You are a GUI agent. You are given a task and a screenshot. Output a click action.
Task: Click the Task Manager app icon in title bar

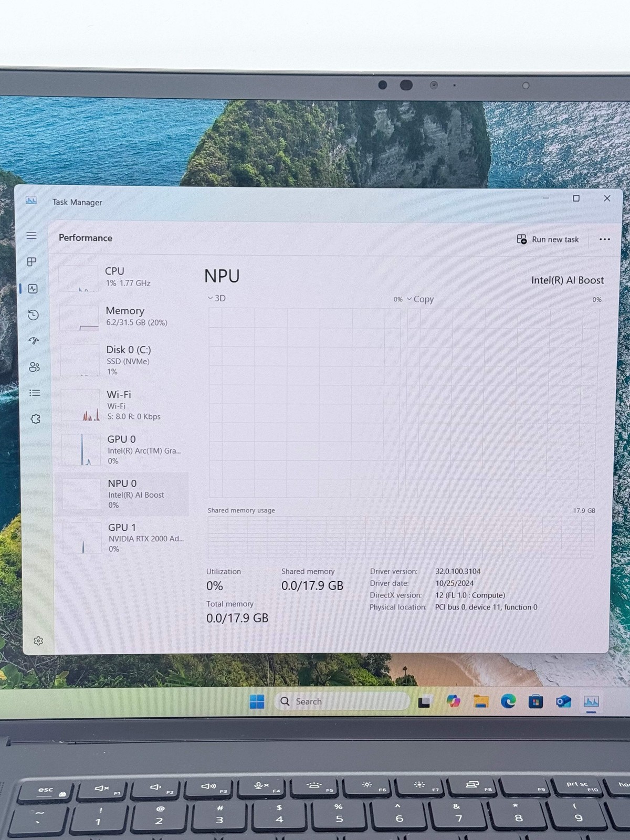[x=31, y=201]
